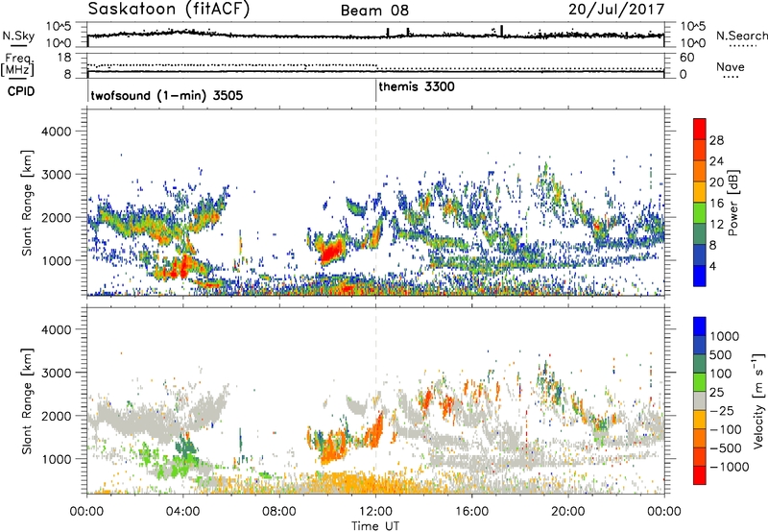The width and height of the screenshot is (768, 532).
Task: Select the N.Sky legend label
Action: (x=18, y=36)
